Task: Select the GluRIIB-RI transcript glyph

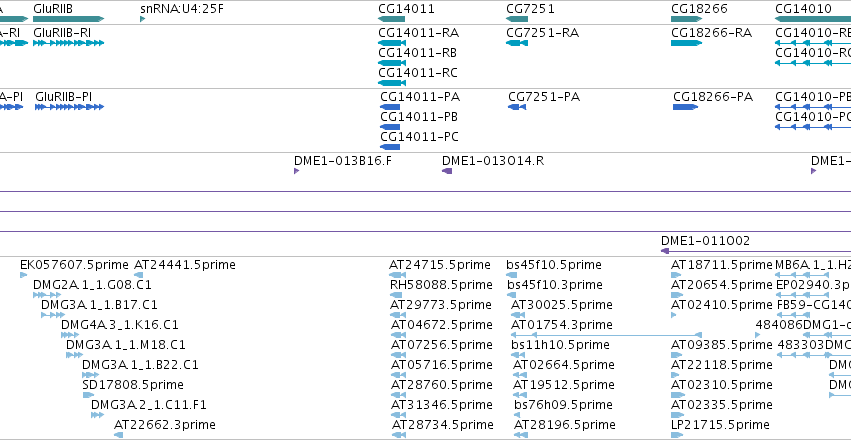Action: tap(68, 43)
